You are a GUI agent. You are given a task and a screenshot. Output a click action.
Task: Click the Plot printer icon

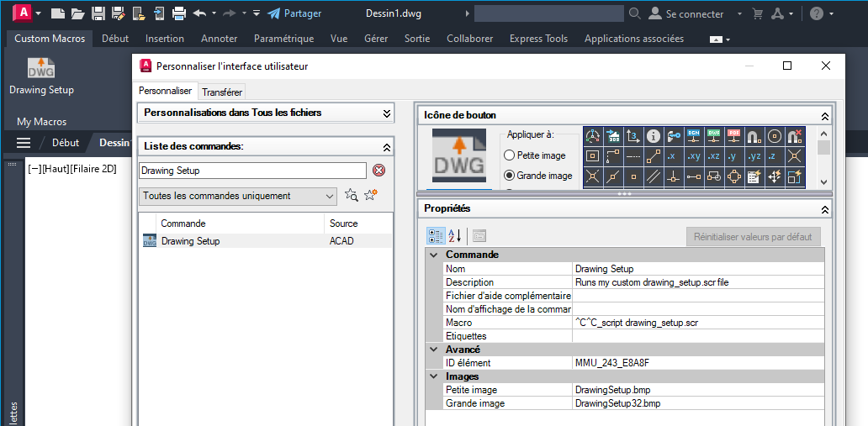pyautogui.click(x=179, y=13)
